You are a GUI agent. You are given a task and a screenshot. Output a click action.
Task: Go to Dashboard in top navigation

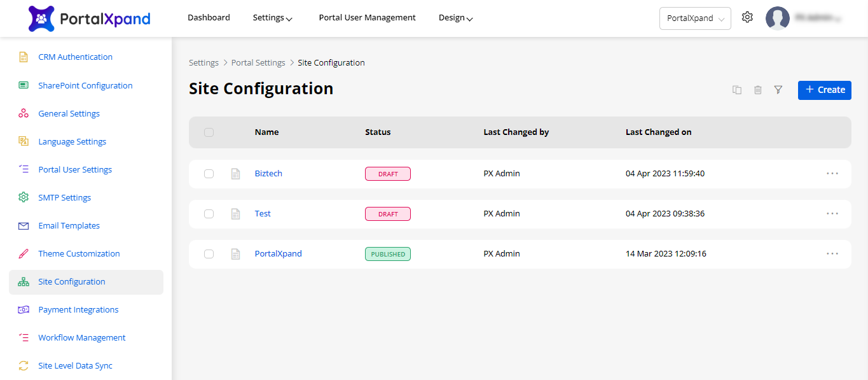(209, 18)
